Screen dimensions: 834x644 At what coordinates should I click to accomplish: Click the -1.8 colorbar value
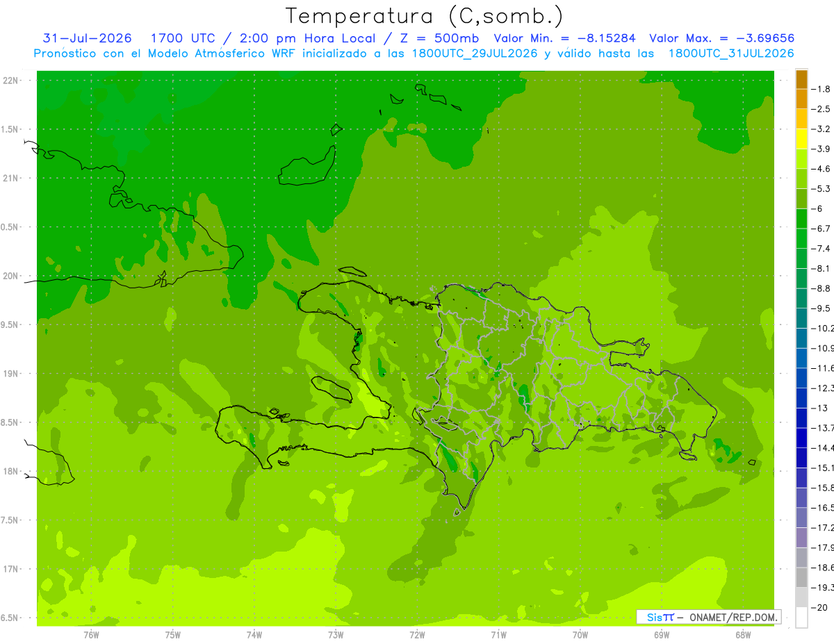pos(821,89)
